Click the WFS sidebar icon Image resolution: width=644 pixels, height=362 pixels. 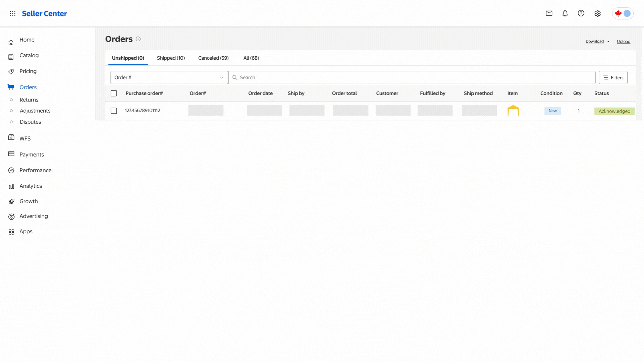coord(11,137)
